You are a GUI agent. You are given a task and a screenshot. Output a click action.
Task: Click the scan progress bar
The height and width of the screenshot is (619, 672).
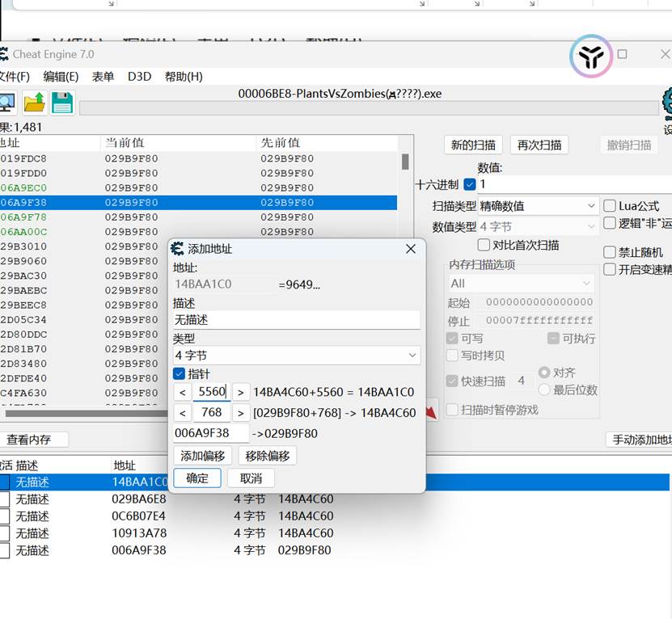click(x=369, y=108)
